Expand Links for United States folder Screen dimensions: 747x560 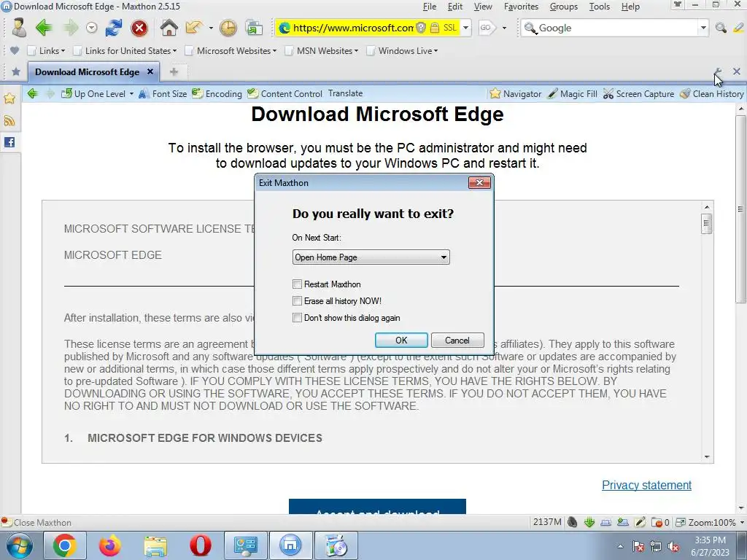coord(125,50)
